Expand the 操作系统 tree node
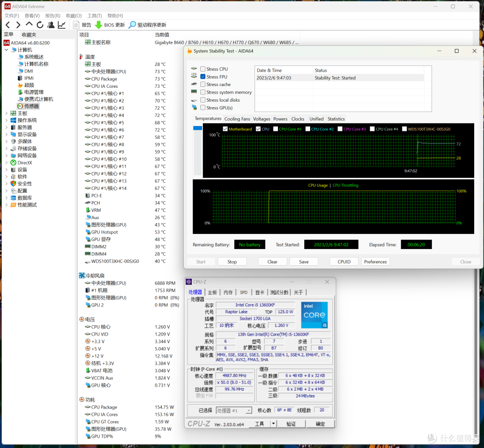484x448 pixels. tap(6, 120)
